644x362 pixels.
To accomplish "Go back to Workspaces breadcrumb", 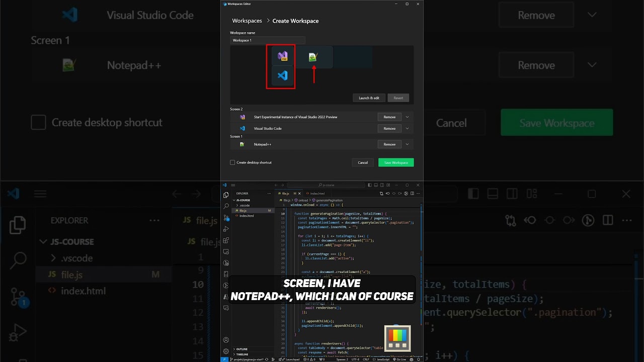I will point(247,21).
